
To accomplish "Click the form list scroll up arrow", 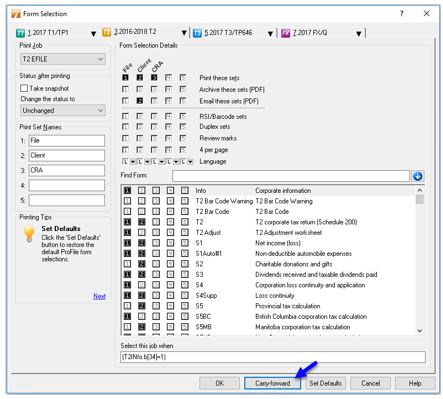I will coord(420,190).
